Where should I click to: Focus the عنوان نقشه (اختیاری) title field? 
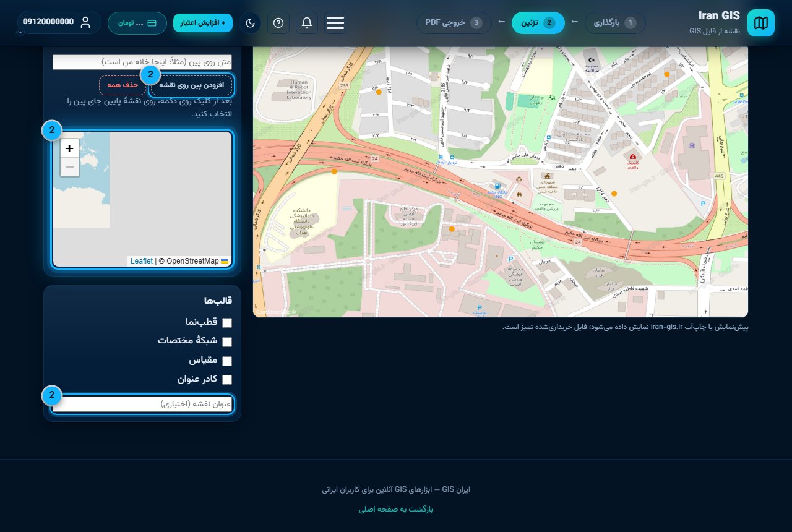tap(142, 404)
